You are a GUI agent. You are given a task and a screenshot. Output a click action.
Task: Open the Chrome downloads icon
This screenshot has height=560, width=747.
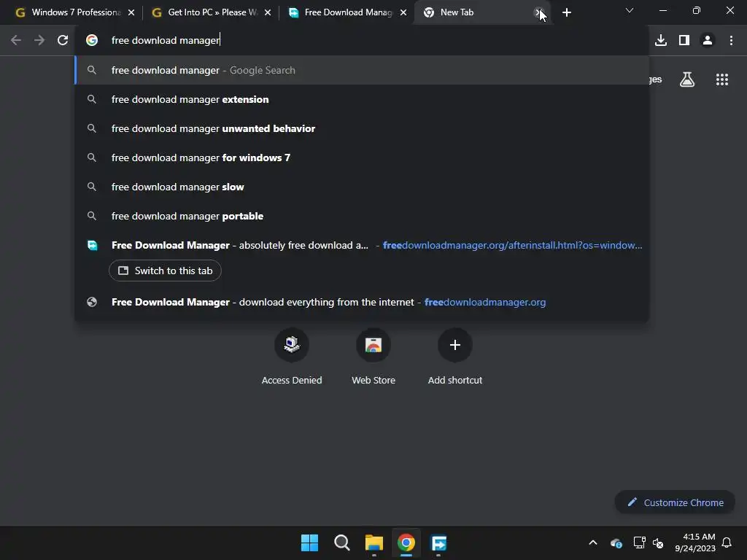(661, 41)
